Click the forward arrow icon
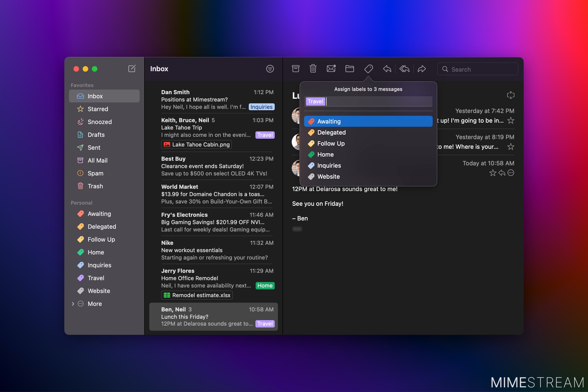The height and width of the screenshot is (392, 588). (422, 69)
